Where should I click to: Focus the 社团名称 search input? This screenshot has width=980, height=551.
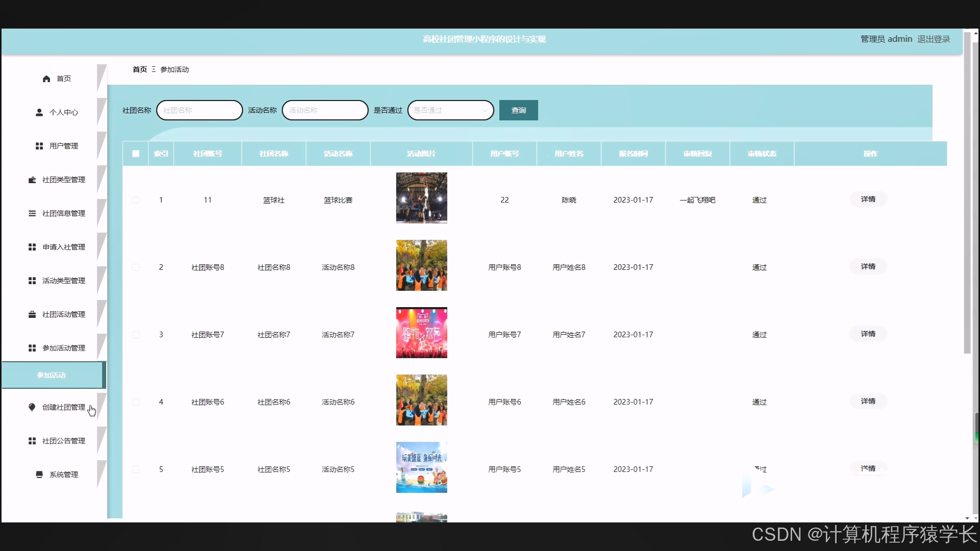point(200,110)
